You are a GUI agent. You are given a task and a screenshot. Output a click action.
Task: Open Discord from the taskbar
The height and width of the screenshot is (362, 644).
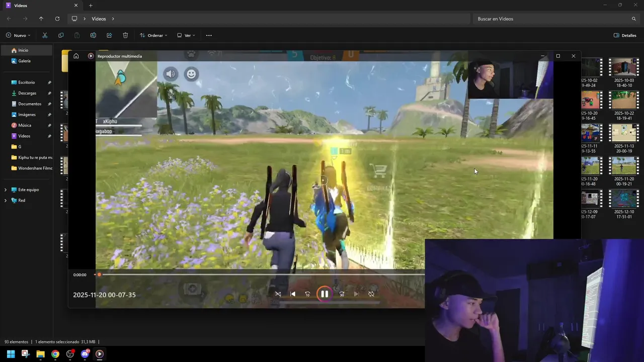(85, 354)
